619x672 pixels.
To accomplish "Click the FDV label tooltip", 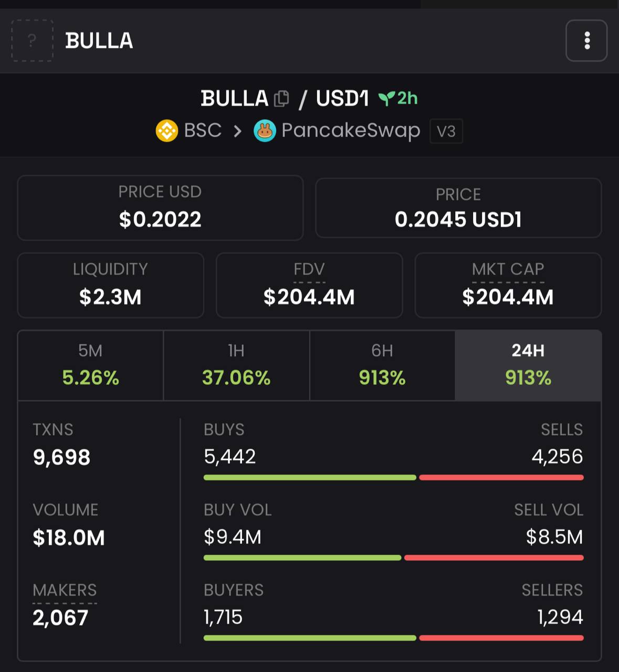I will coord(309,269).
